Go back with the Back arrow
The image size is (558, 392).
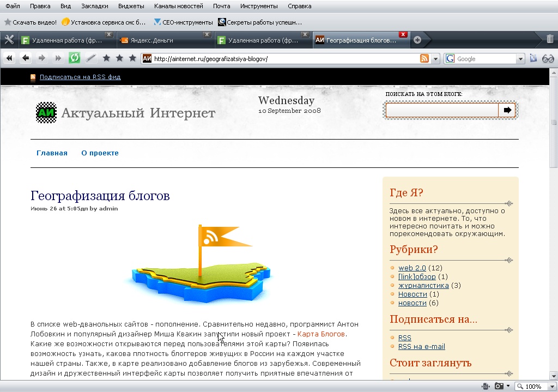[x=25, y=58]
